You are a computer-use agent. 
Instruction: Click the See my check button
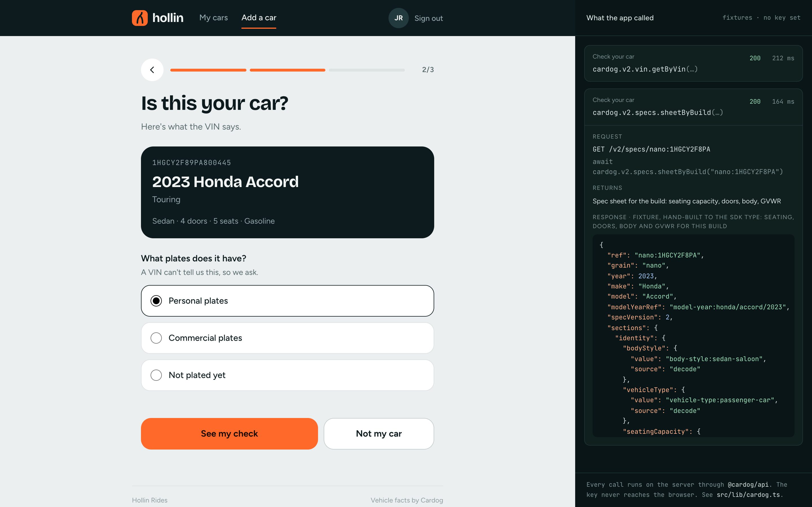tap(229, 433)
